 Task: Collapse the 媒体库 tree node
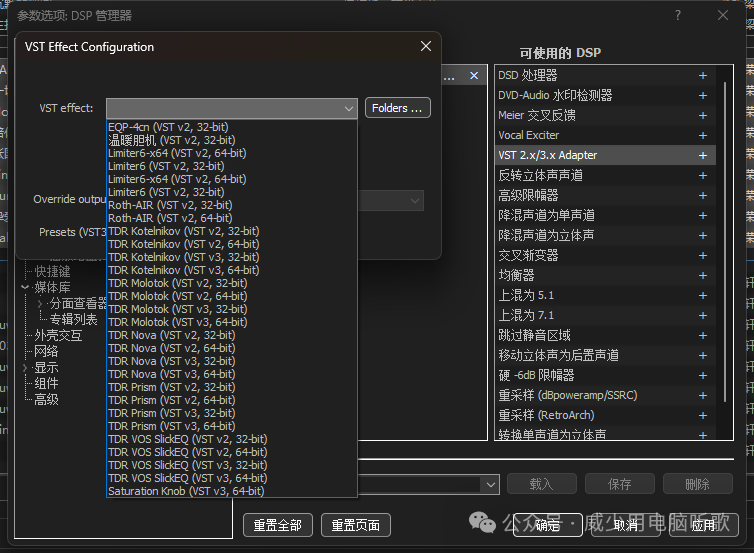point(25,287)
